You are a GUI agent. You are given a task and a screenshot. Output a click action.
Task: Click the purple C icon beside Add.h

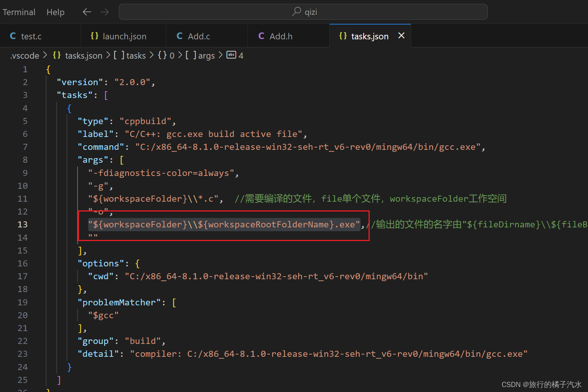tap(261, 36)
